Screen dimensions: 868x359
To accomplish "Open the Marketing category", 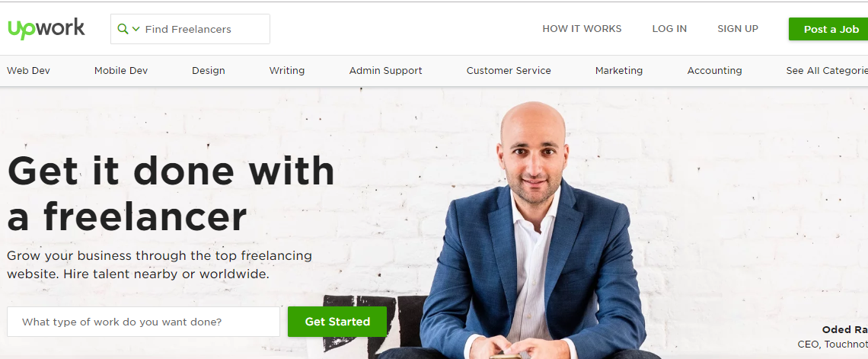I will [x=619, y=70].
